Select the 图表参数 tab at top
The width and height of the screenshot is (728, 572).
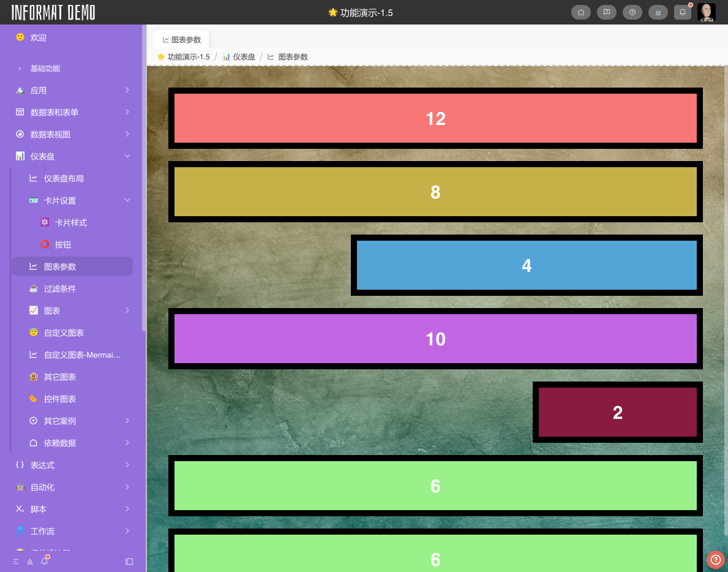(181, 40)
